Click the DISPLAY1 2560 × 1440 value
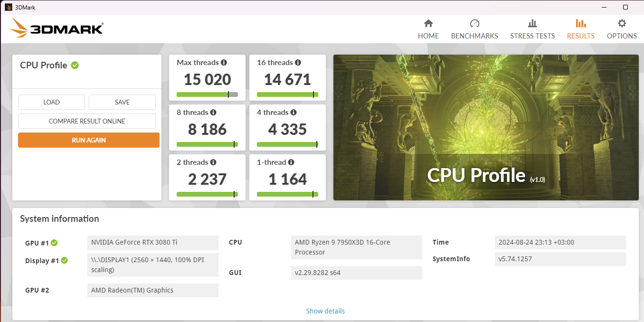This screenshot has height=322, width=644. (x=153, y=265)
